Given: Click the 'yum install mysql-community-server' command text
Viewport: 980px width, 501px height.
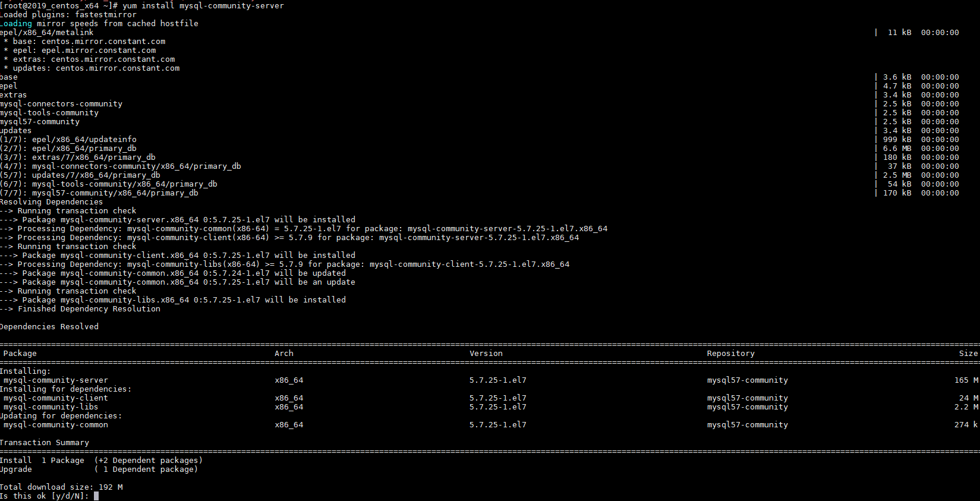Looking at the screenshot, I should click(x=203, y=6).
